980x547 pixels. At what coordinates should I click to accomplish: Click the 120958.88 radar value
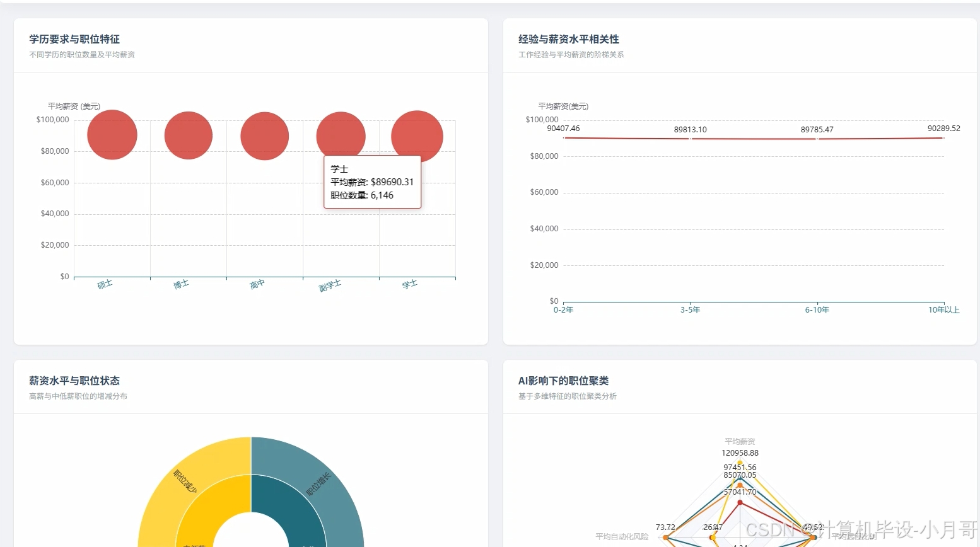[740, 453]
